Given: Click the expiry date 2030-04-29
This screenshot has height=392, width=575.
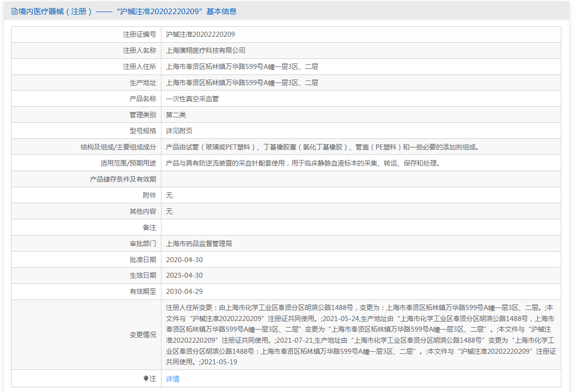Looking at the screenshot, I should coord(184,291).
